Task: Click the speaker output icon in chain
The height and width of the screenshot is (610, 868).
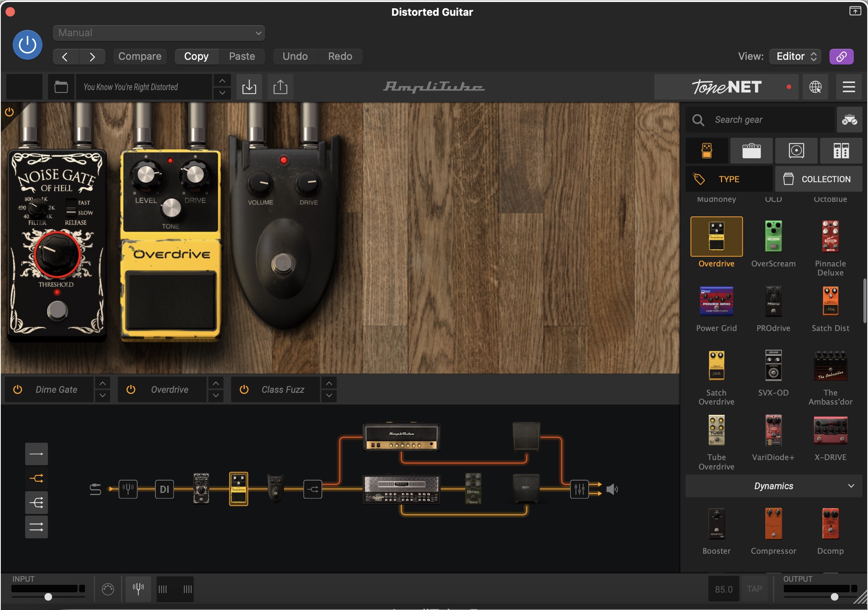Action: coord(612,489)
